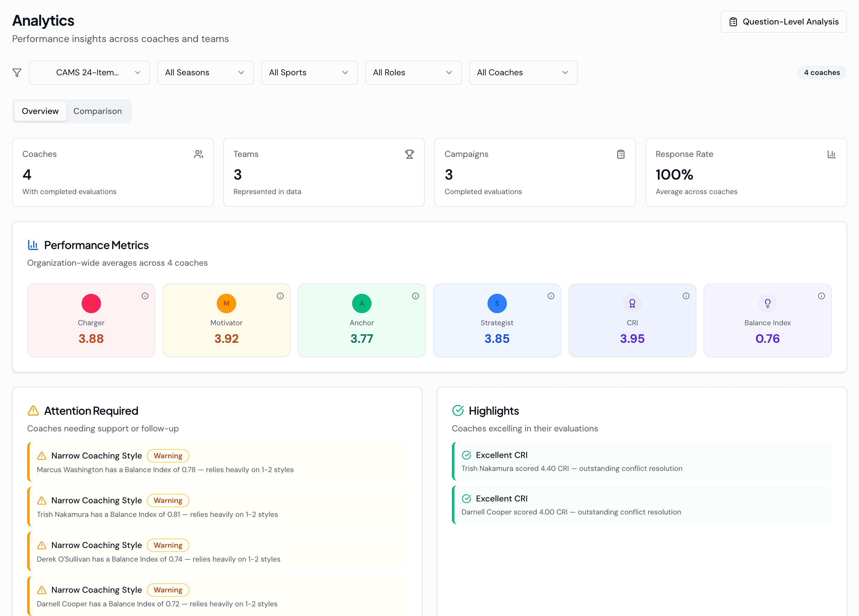The width and height of the screenshot is (859, 616).
Task: Click the Warning badge on Marcus Washington's alert
Action: coord(168,456)
